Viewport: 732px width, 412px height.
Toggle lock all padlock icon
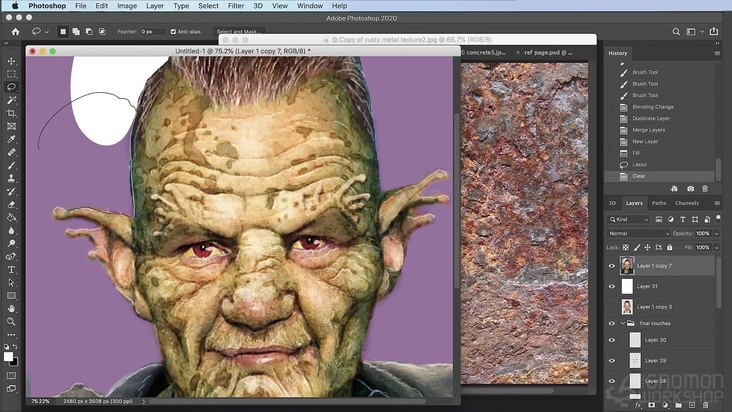click(x=669, y=247)
